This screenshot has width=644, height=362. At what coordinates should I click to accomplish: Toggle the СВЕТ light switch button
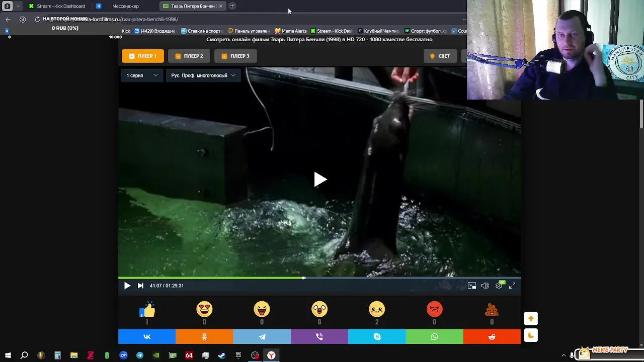tap(440, 56)
